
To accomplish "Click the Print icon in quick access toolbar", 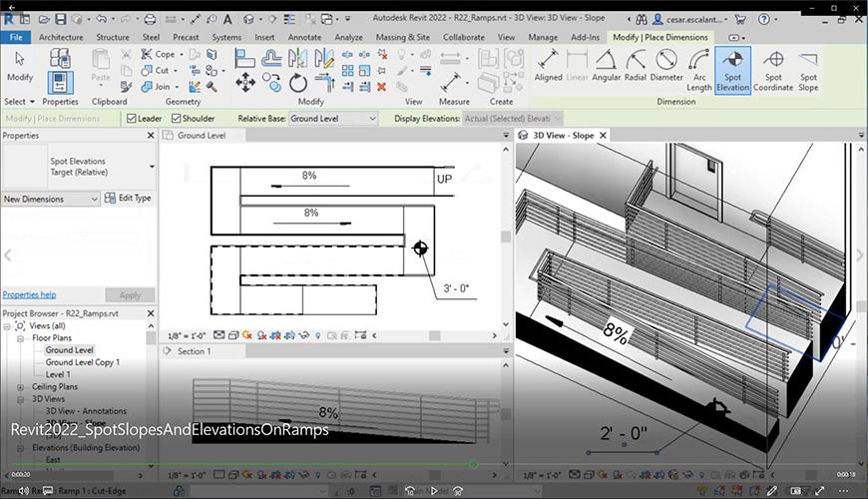I will [150, 19].
